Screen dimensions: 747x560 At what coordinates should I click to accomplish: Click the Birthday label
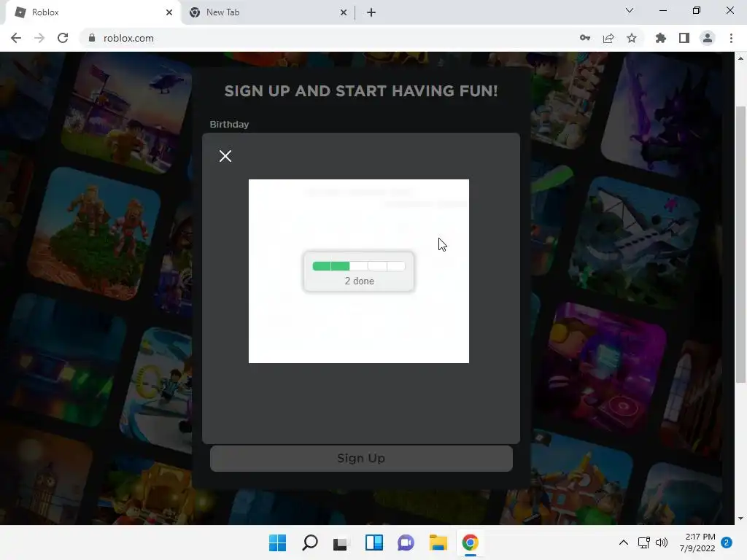[229, 124]
